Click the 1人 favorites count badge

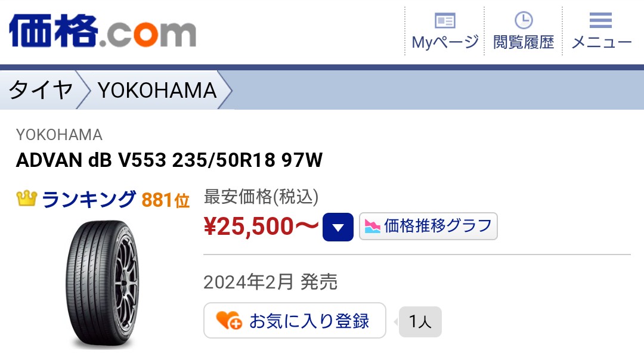pyautogui.click(x=420, y=322)
